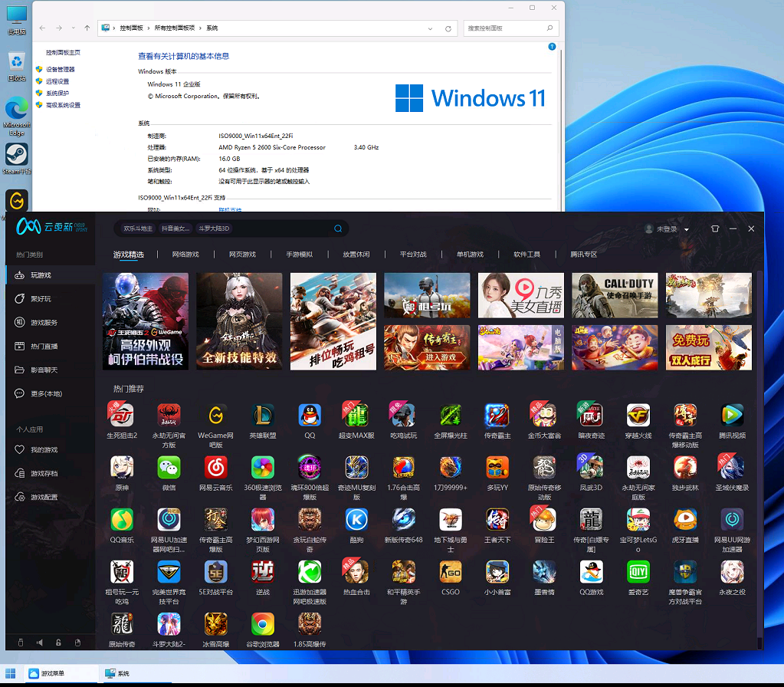Launch 谷歌浏览器 Chrome icon
Image resolution: width=784 pixels, height=687 pixels.
pyautogui.click(x=263, y=624)
